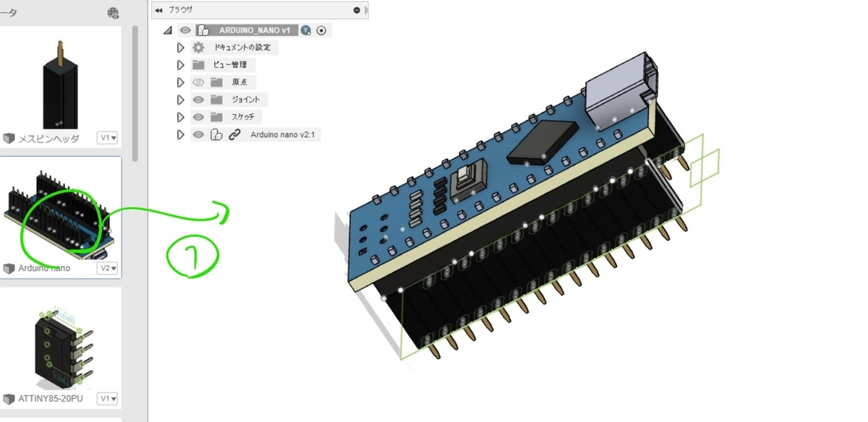Image resolution: width=868 pixels, height=422 pixels.
Task: Click the data panel vertical scrollbar
Action: (x=135, y=94)
